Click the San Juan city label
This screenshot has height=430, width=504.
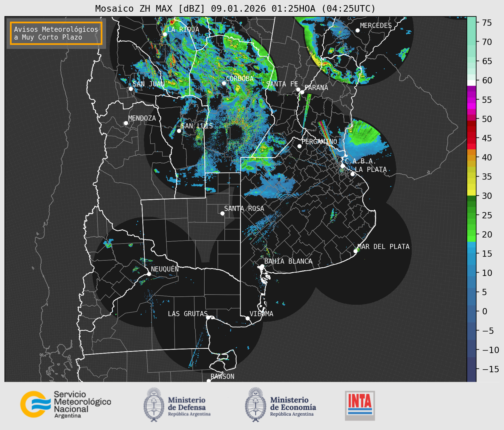tap(148, 84)
